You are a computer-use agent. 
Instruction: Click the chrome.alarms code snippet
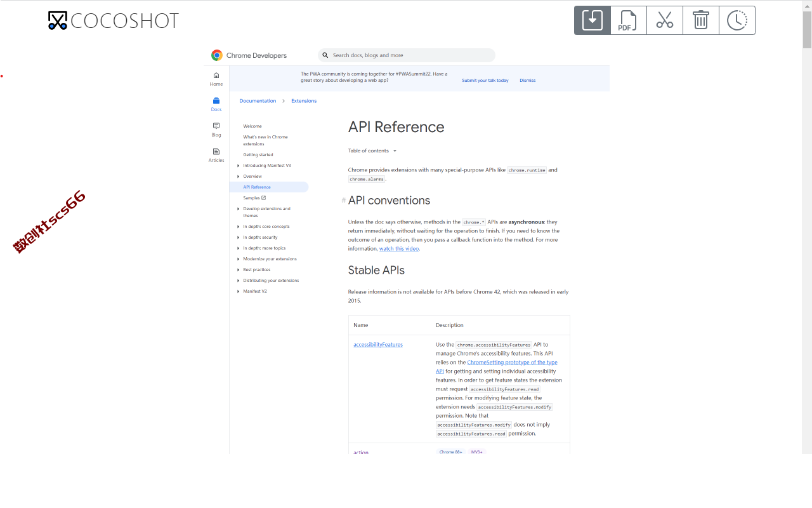click(x=367, y=179)
